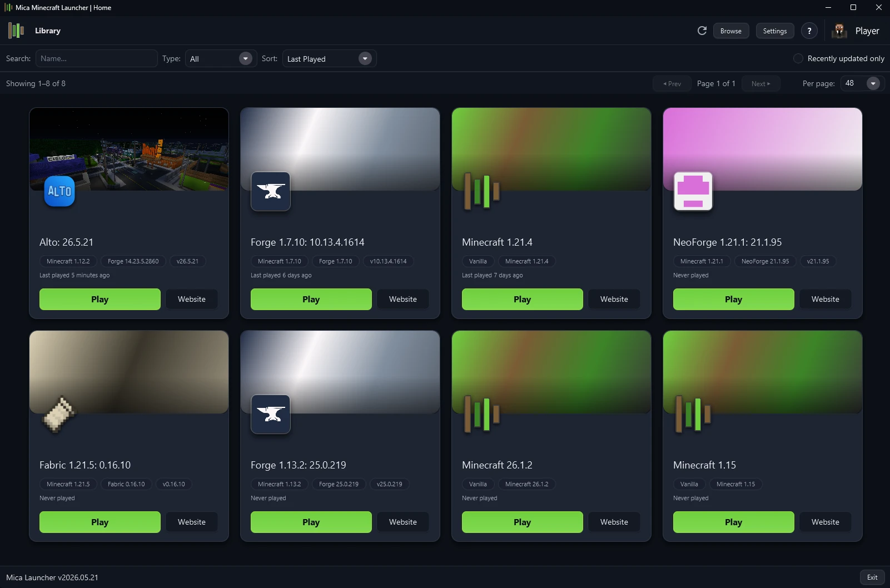Play Forge 1.13.2: 25.0.219
The image size is (890, 588).
(311, 522)
